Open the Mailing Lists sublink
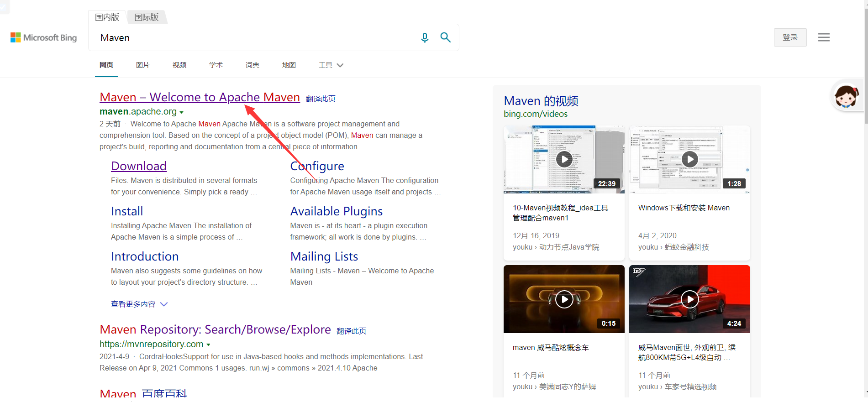 pyautogui.click(x=324, y=256)
